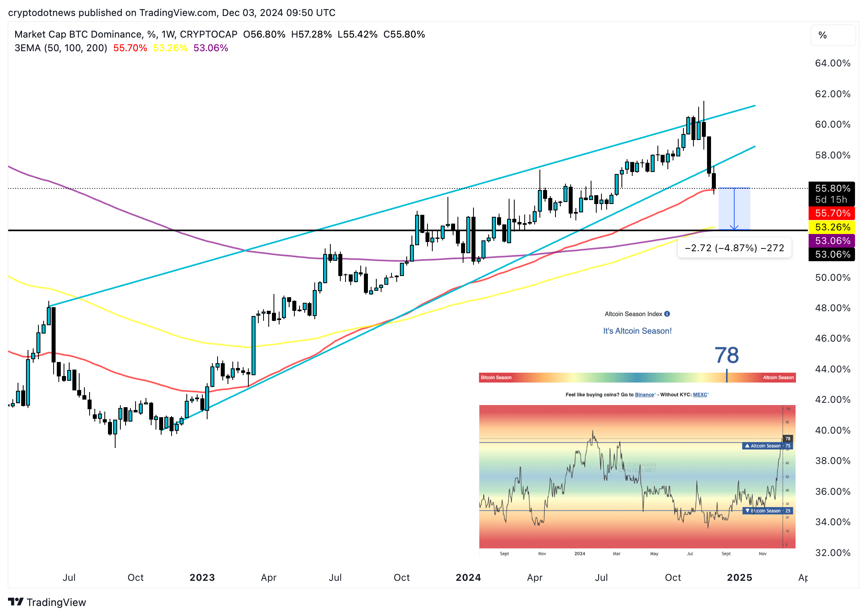867x616 pixels.
Task: Click the O56.80% open value
Action: pyautogui.click(x=264, y=34)
